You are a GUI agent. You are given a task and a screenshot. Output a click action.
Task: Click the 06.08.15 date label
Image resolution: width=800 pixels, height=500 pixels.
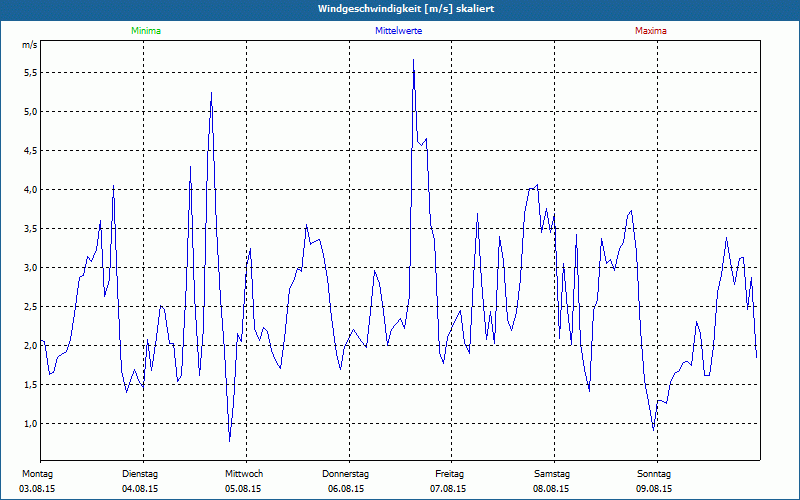[346, 489]
